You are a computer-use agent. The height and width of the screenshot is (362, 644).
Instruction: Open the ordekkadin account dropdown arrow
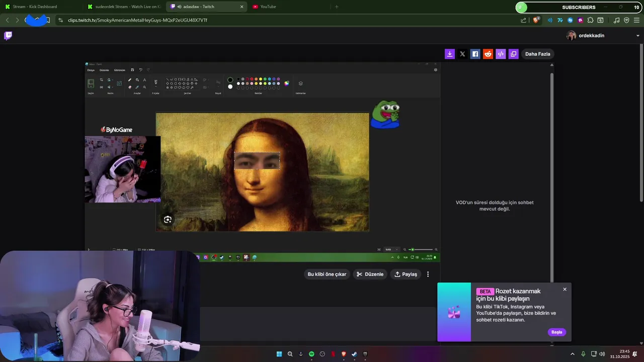pos(638,36)
